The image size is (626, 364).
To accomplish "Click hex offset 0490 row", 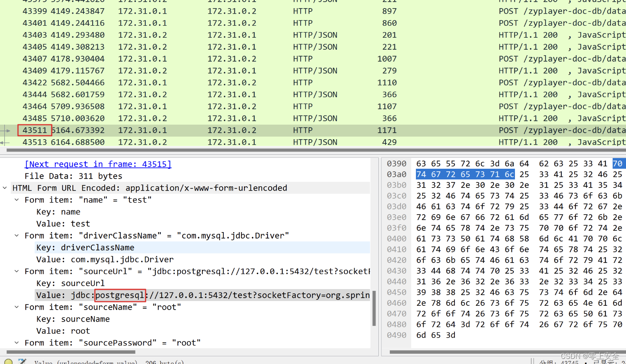I will click(x=397, y=335).
